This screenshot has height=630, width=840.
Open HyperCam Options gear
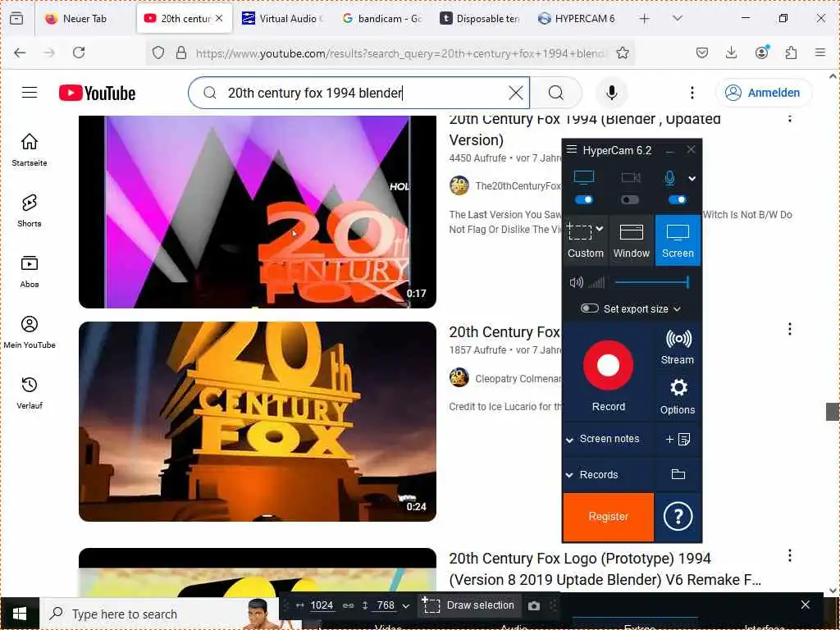click(678, 396)
